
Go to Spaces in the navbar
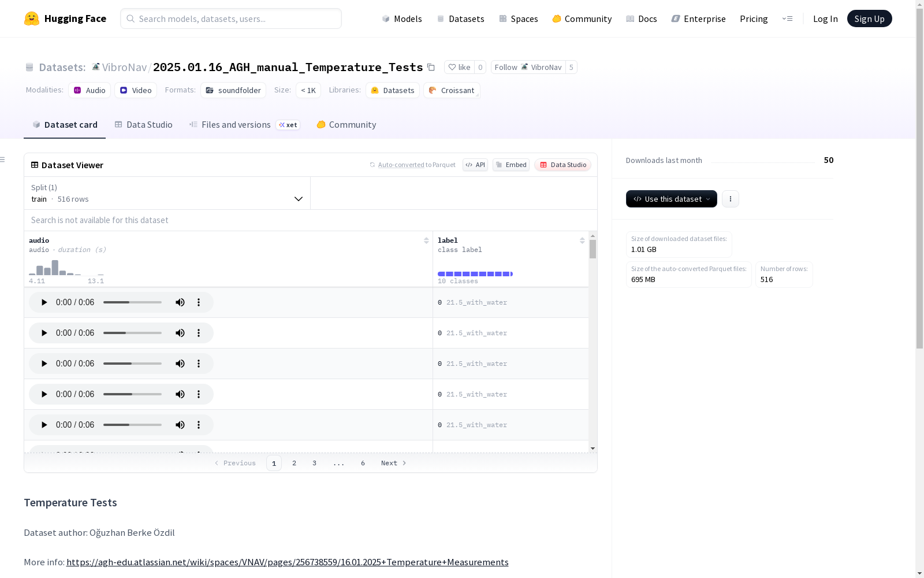click(x=518, y=18)
